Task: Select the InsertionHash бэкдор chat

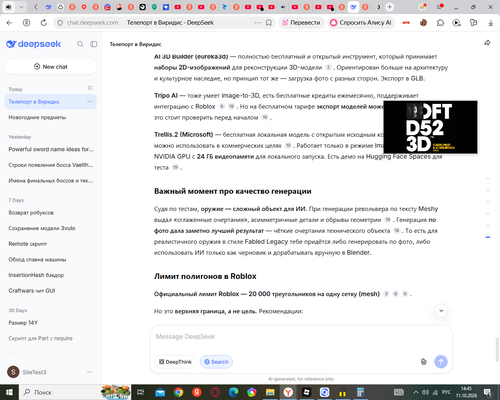Action: pyautogui.click(x=51, y=275)
